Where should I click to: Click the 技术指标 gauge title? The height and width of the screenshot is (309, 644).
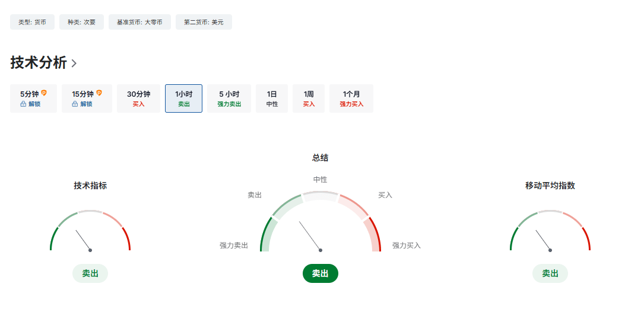tap(90, 186)
